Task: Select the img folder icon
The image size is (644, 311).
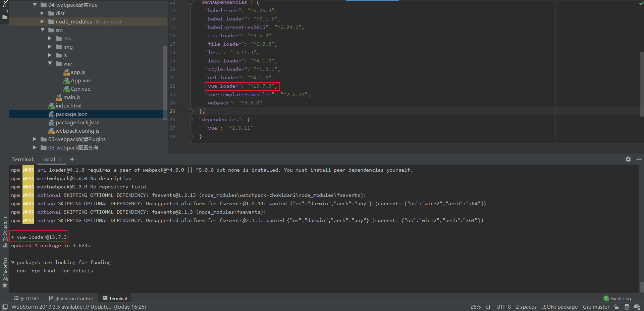Action: [x=59, y=47]
